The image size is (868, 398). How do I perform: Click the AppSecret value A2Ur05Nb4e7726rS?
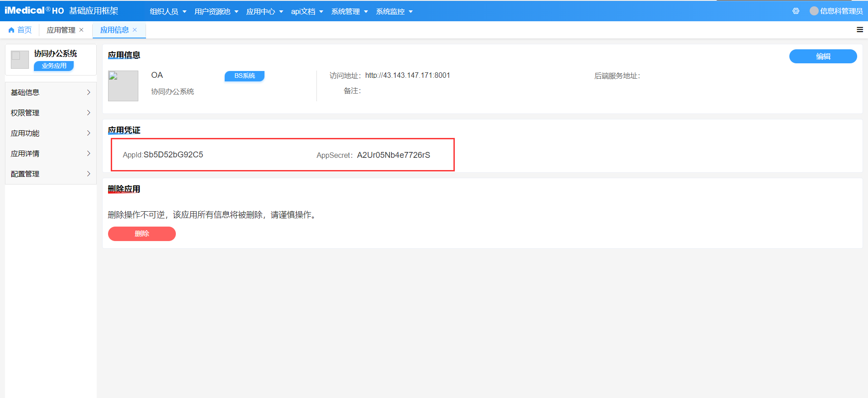coord(393,155)
